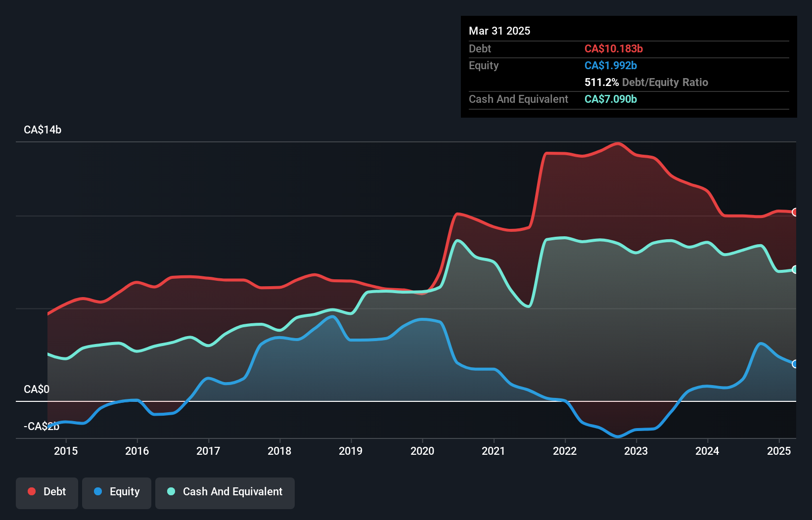This screenshot has height=520, width=812.
Task: Click the 2022 x-axis label
Action: (x=565, y=451)
